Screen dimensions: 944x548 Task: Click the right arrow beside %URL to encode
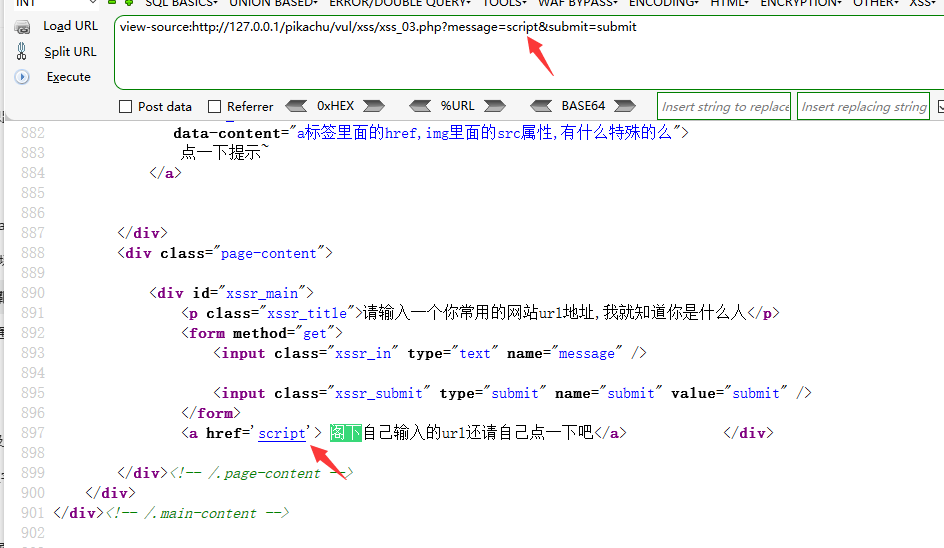[x=495, y=106]
